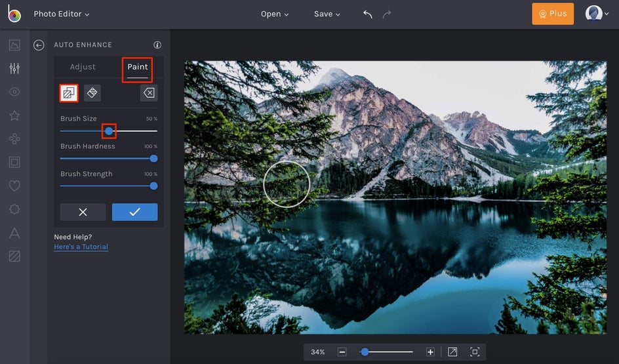This screenshot has height=364, width=619.
Task: Open the Effects star sidebar icon
Action: coord(14,115)
